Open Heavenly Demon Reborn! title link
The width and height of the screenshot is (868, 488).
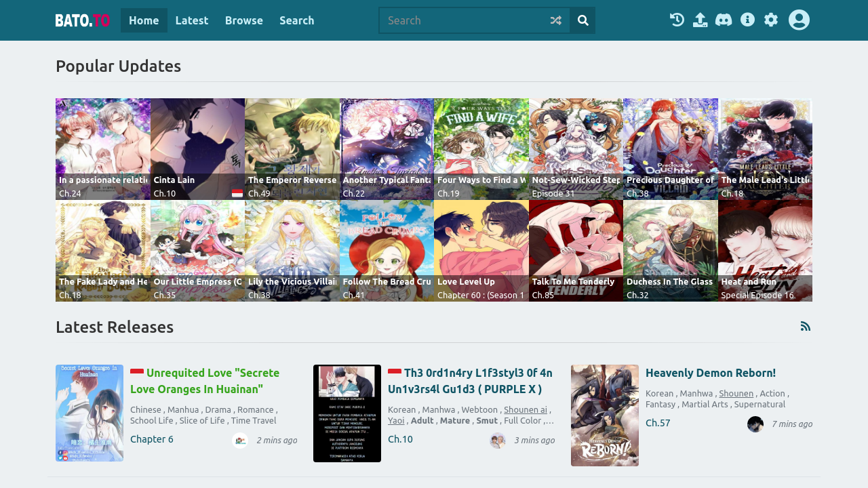click(x=711, y=373)
